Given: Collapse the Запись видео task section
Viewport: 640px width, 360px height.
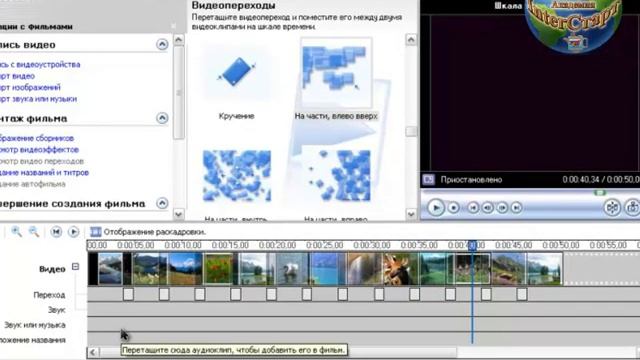Looking at the screenshot, I should 162,44.
